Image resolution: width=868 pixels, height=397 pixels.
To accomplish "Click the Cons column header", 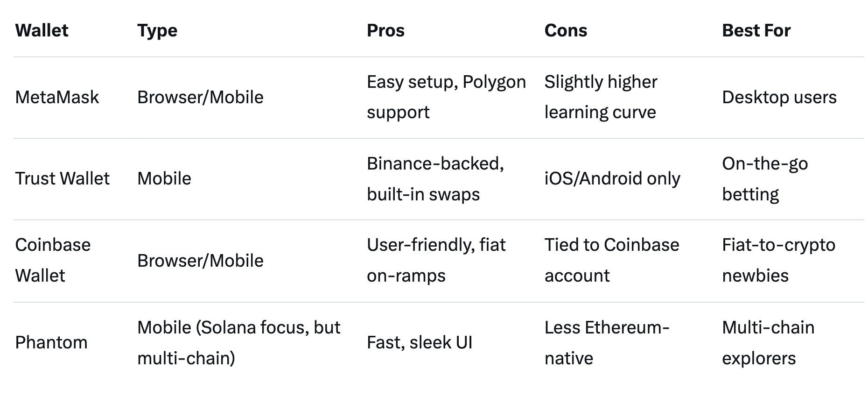I will (x=566, y=31).
